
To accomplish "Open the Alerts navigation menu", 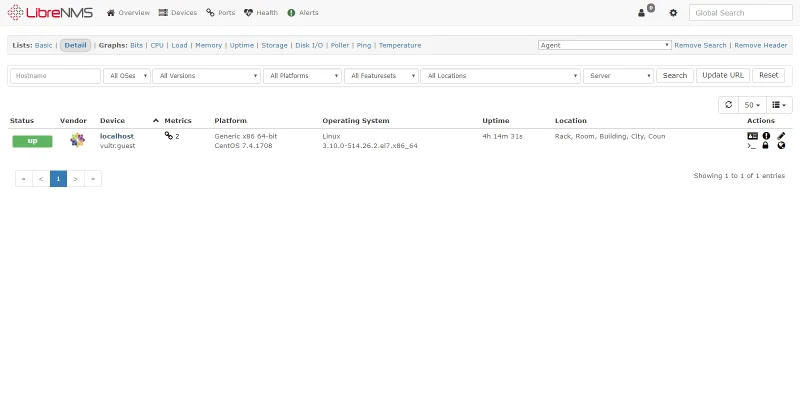I will (303, 13).
